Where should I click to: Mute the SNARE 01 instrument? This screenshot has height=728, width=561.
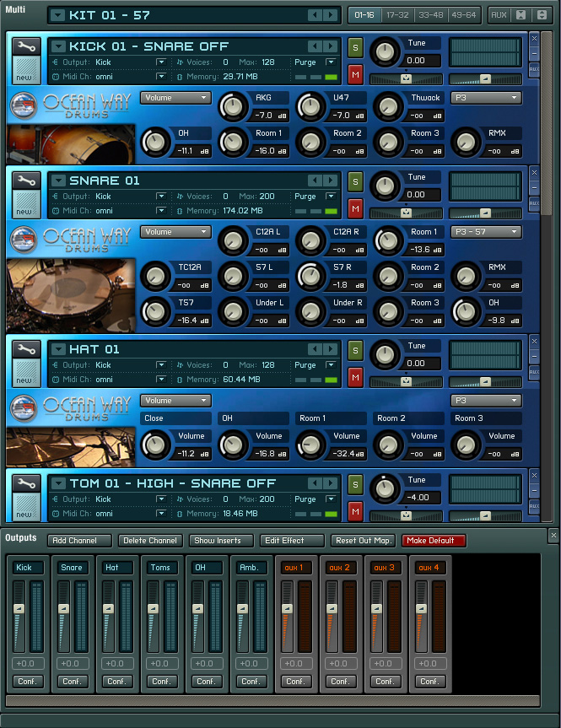tap(355, 208)
